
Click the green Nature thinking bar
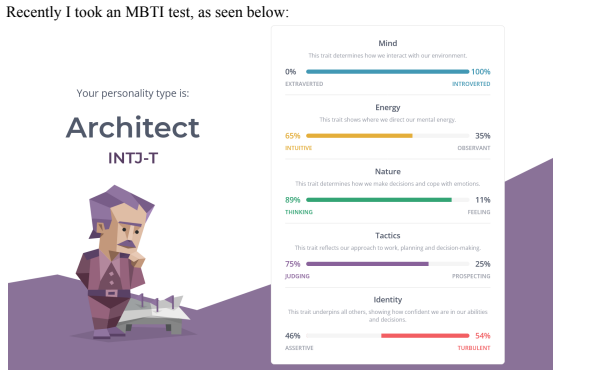click(379, 200)
